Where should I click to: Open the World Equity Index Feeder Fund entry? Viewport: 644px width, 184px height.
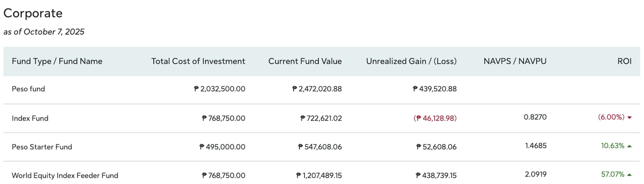pos(65,176)
